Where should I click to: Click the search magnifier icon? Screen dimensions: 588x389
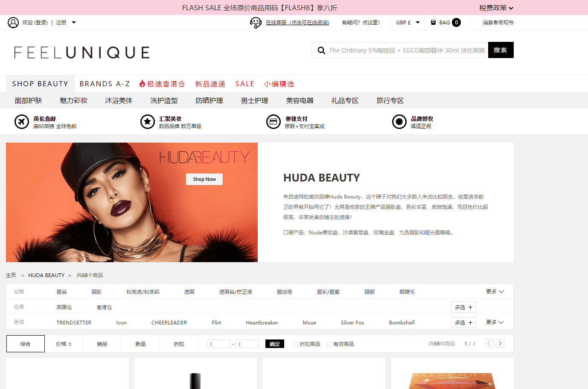pyautogui.click(x=321, y=50)
